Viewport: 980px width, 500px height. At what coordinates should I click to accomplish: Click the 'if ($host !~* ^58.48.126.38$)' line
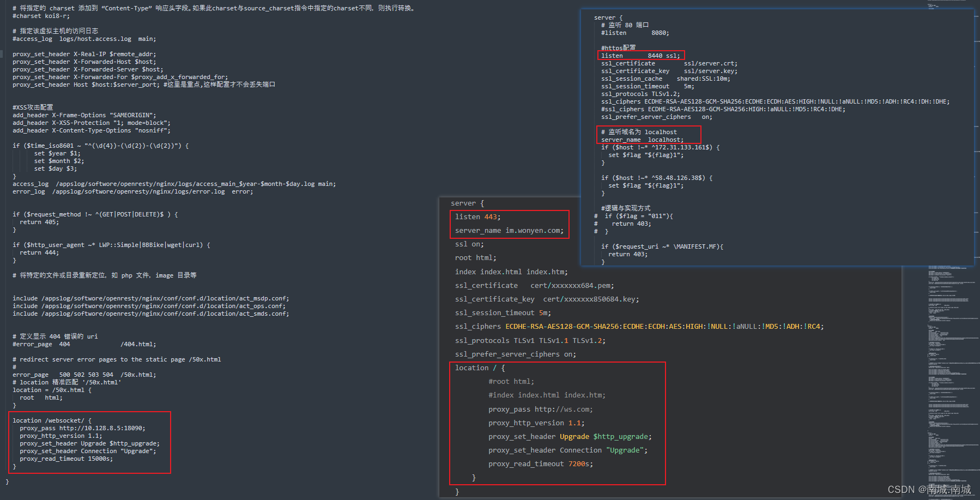[657, 178]
